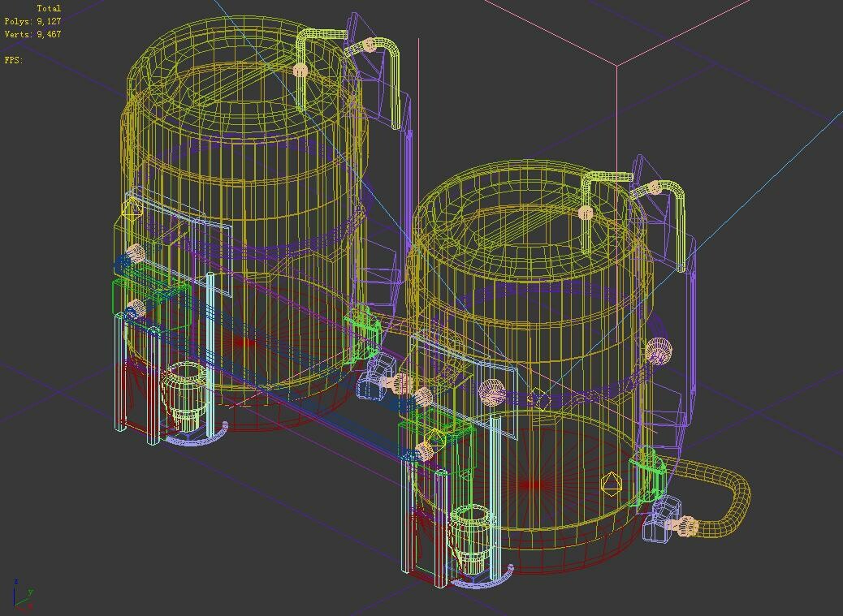843x616 pixels.
Task: Select the spherical fitting on the right tank side
Action: pyautogui.click(x=659, y=349)
